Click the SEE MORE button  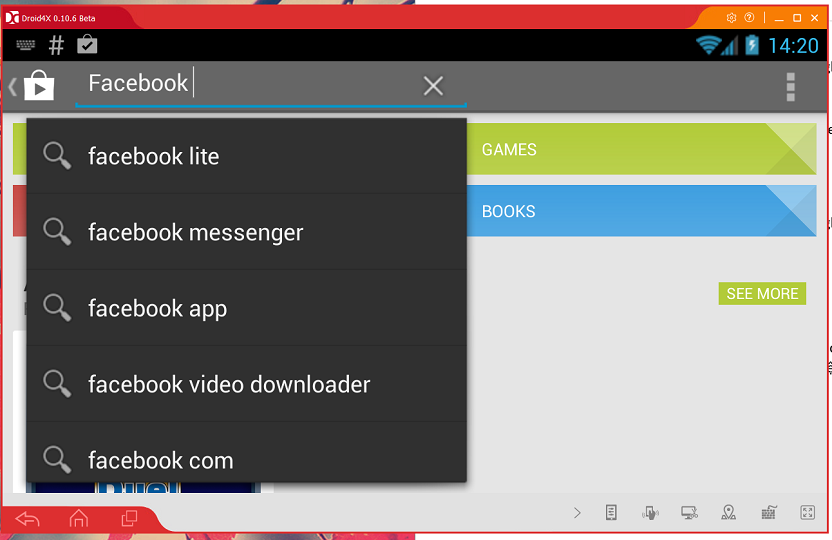coord(762,293)
